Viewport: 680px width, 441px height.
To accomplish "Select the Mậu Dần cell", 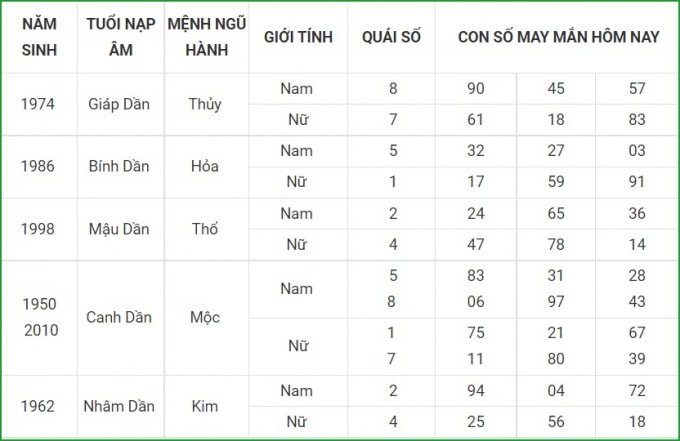I will [x=119, y=229].
